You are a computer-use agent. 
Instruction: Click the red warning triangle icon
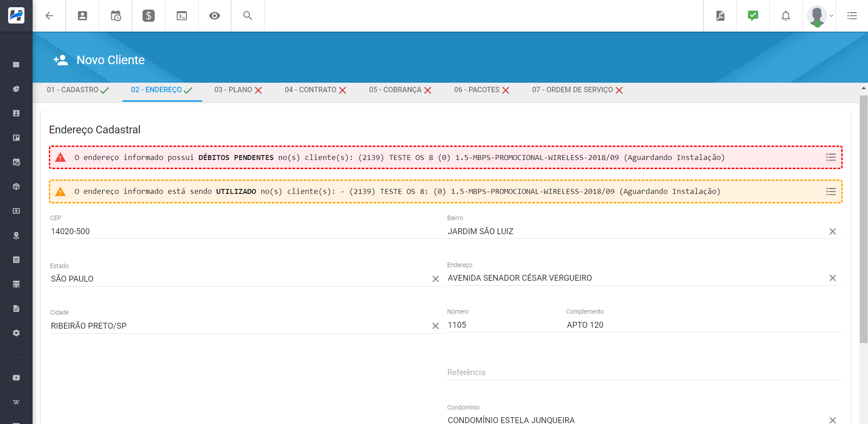61,157
